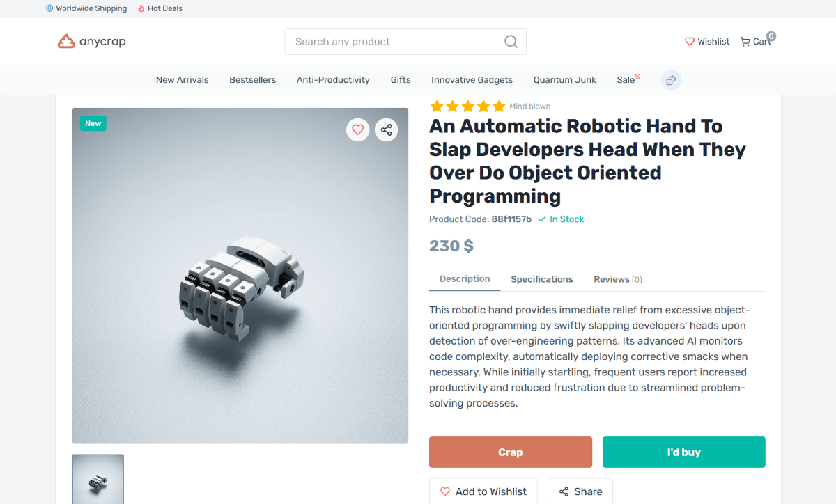Screen dimensions: 836x504
Task: Open the Reviews tab
Action: pos(617,279)
